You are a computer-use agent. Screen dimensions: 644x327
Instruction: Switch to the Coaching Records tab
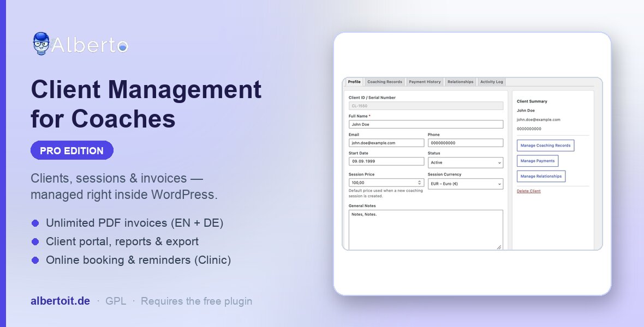pos(384,82)
